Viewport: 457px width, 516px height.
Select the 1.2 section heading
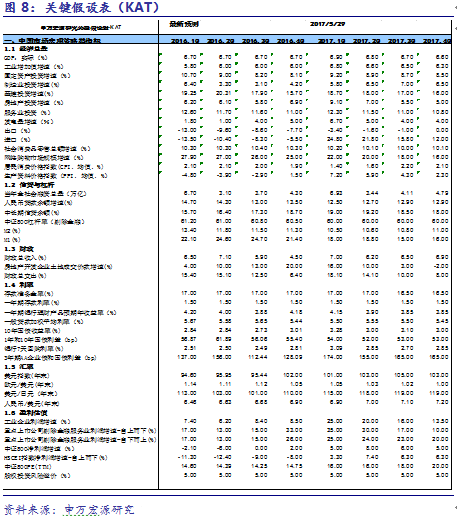coord(29,185)
